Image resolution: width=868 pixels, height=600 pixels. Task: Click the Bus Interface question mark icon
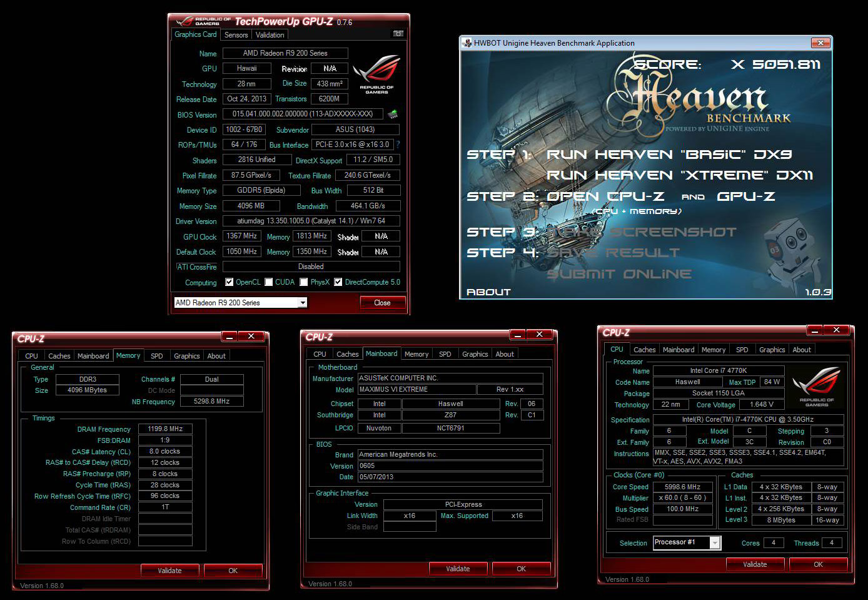click(x=398, y=145)
